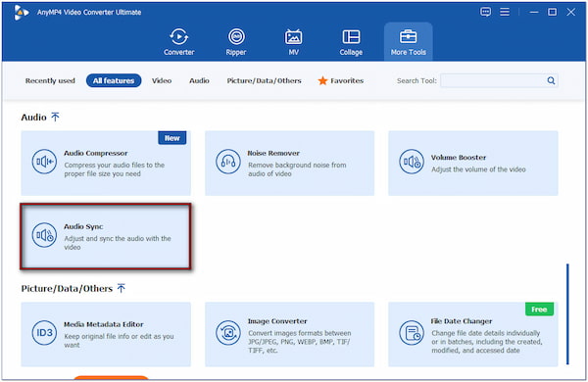588x382 pixels.
Task: Open the Image Converter tool title
Action: [x=277, y=321]
